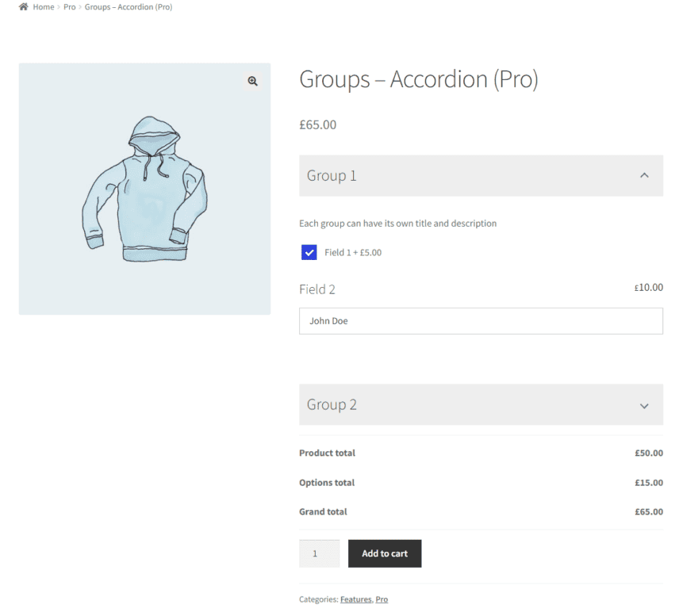Open the "Features" category link

(x=355, y=599)
